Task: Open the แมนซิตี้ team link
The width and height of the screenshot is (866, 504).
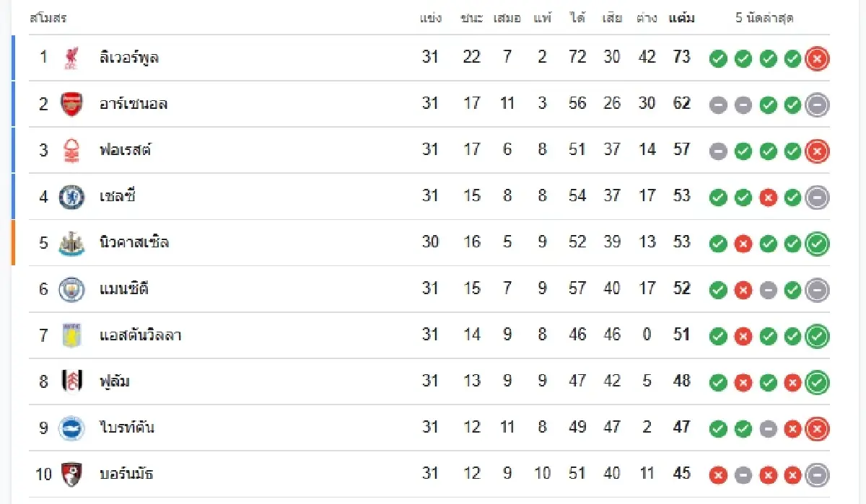Action: pyautogui.click(x=124, y=289)
